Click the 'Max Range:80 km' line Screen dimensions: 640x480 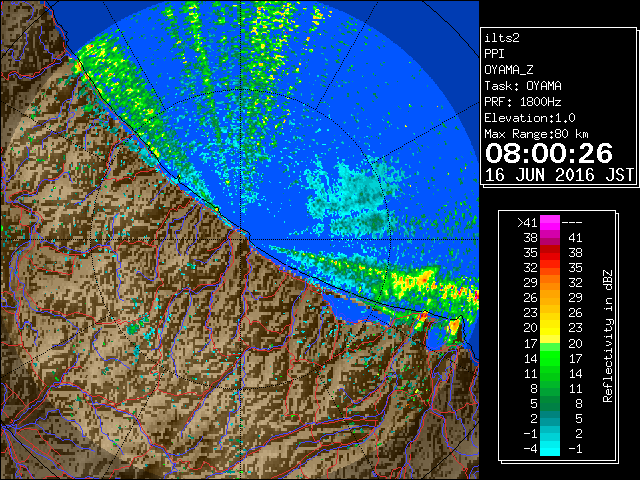point(536,134)
